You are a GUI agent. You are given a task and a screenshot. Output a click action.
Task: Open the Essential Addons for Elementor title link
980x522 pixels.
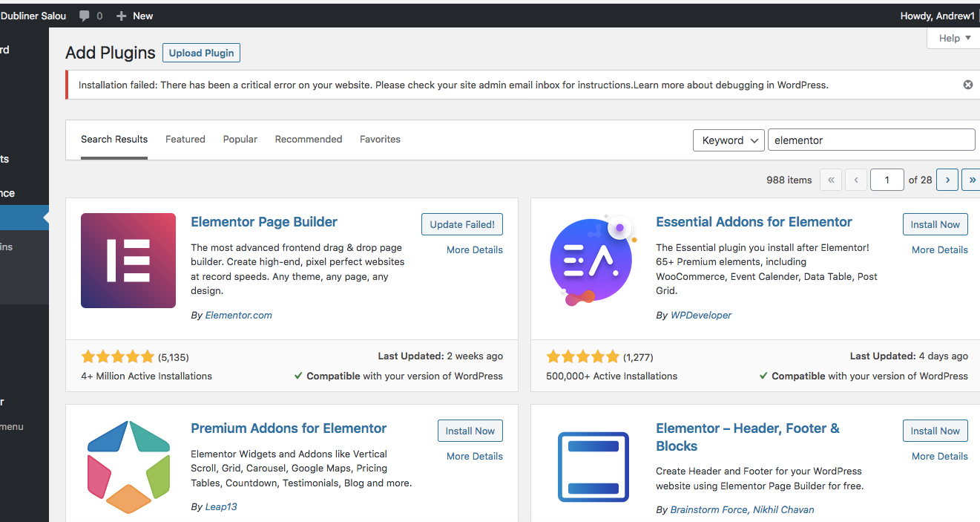point(754,222)
